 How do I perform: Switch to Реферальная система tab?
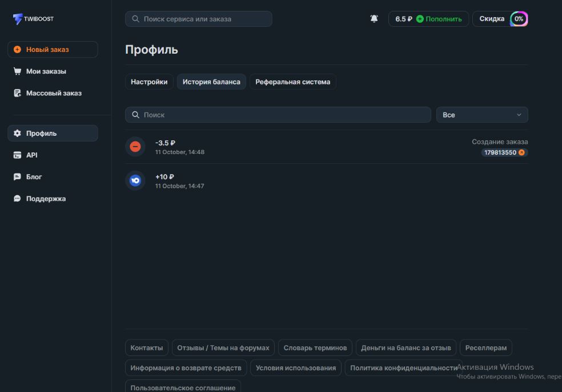pos(292,82)
